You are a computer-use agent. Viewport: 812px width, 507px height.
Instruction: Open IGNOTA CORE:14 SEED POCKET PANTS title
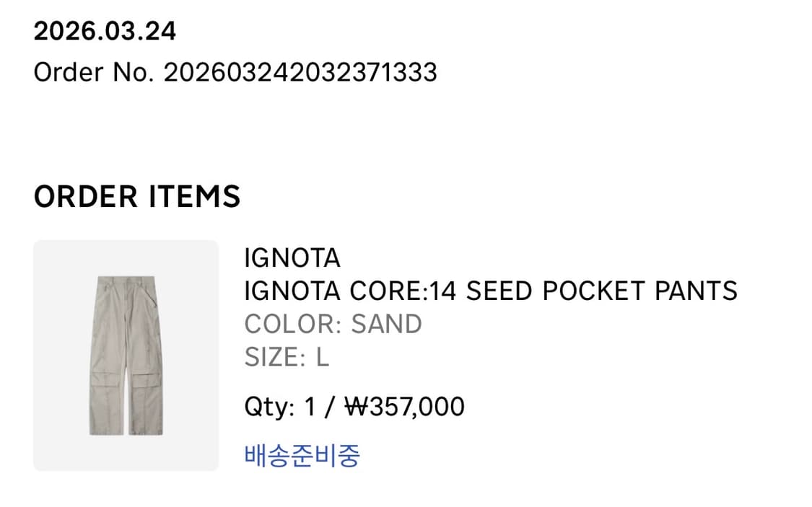pyautogui.click(x=491, y=291)
